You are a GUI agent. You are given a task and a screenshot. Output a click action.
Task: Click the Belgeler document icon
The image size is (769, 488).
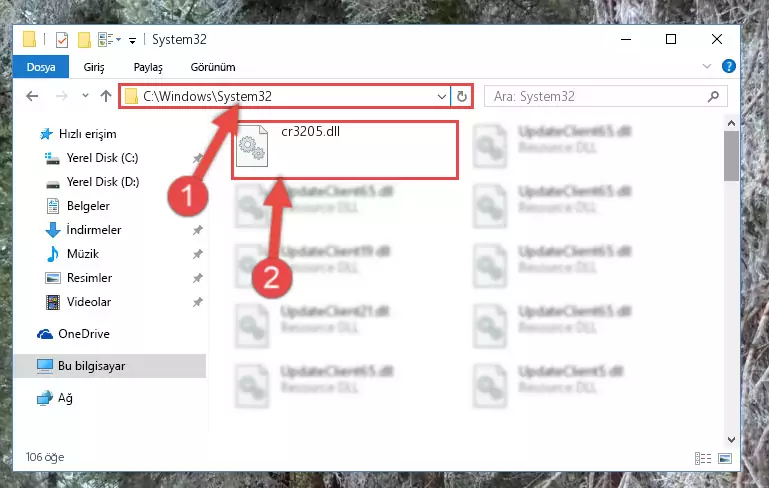52,206
